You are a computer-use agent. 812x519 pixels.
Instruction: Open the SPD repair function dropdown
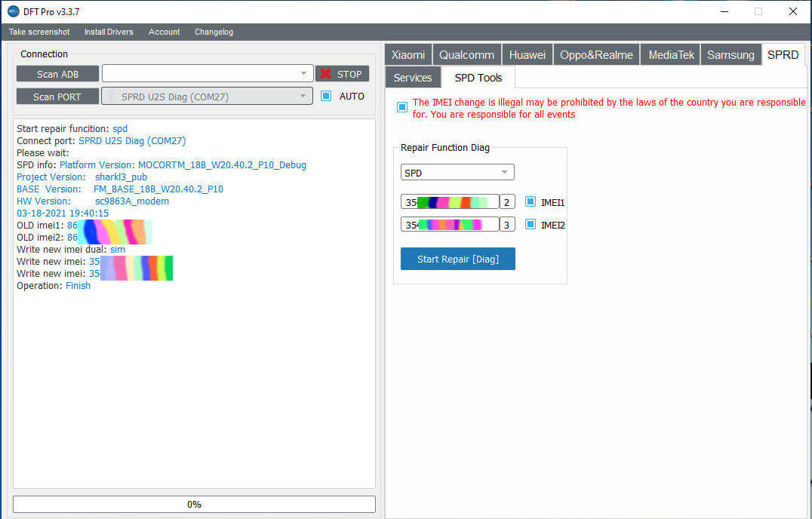pos(457,172)
